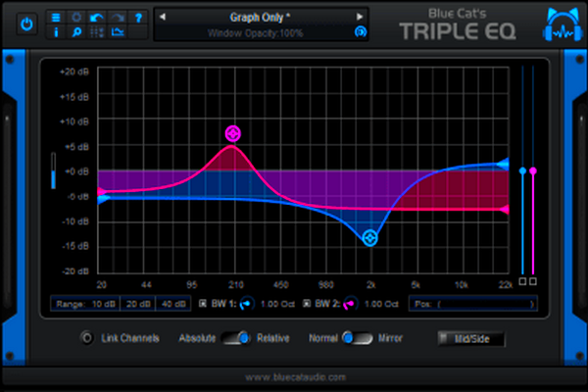Click the Window Opacity:100% text
The image size is (588, 392).
[255, 33]
